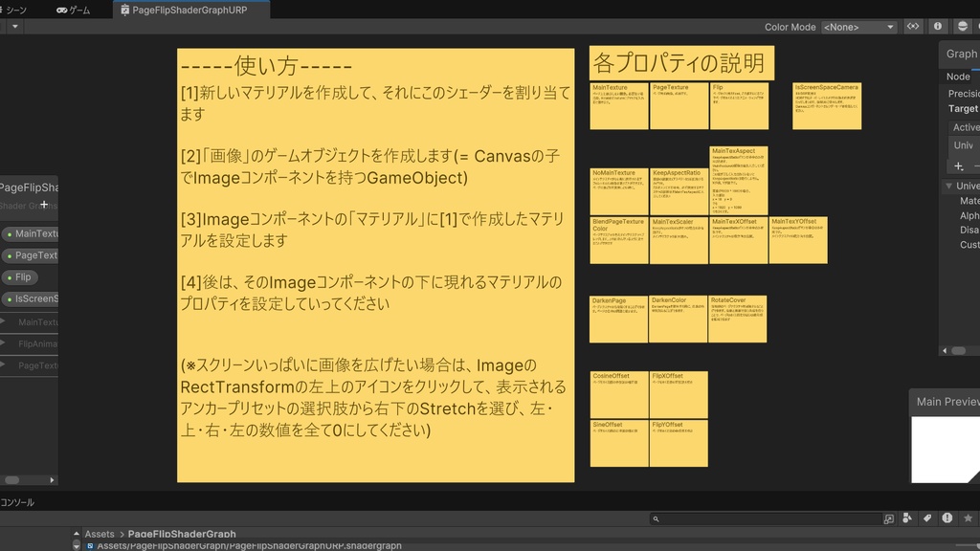980x551 pixels.
Task: Click the project list scroll up arrow
Action: (x=77, y=534)
